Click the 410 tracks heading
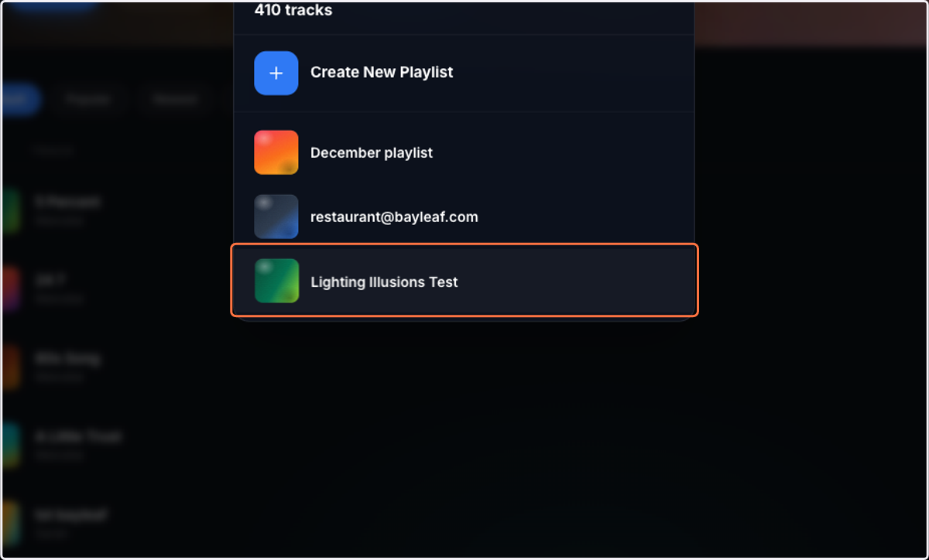The image size is (929, 560). pos(293,10)
